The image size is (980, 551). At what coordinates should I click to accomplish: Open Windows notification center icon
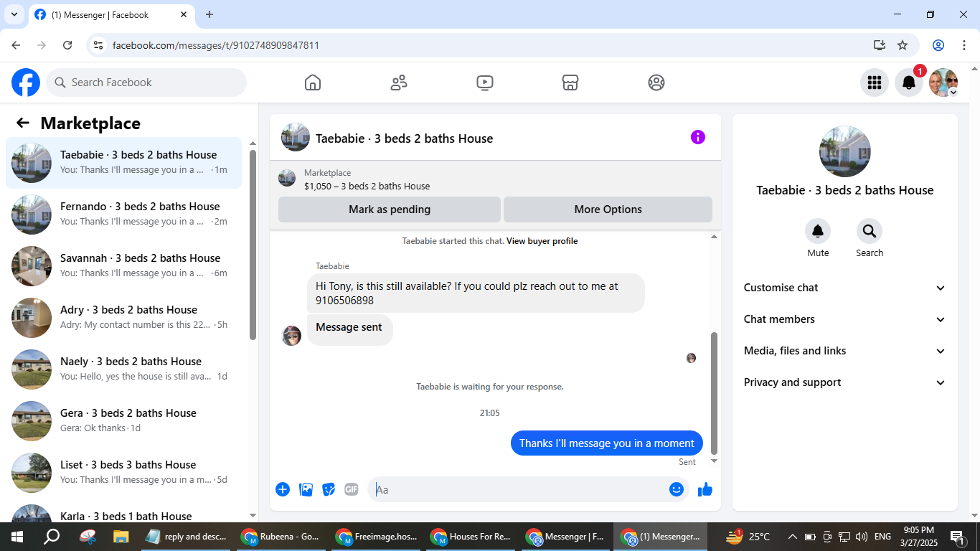(958, 536)
